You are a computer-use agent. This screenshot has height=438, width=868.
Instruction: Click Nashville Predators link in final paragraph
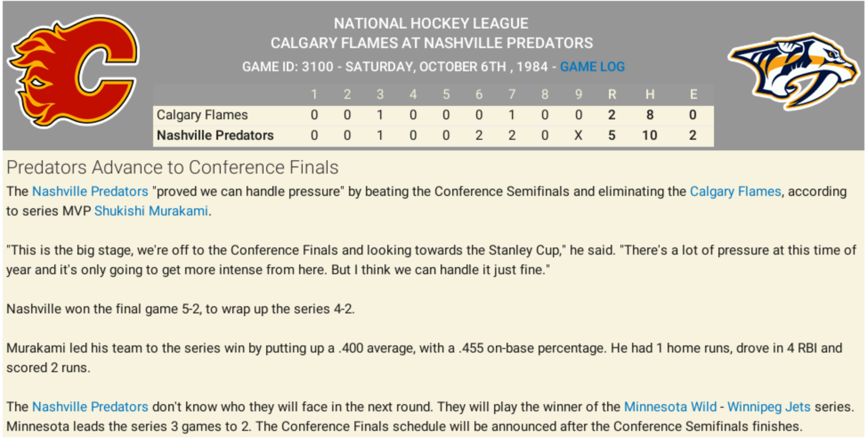90,407
